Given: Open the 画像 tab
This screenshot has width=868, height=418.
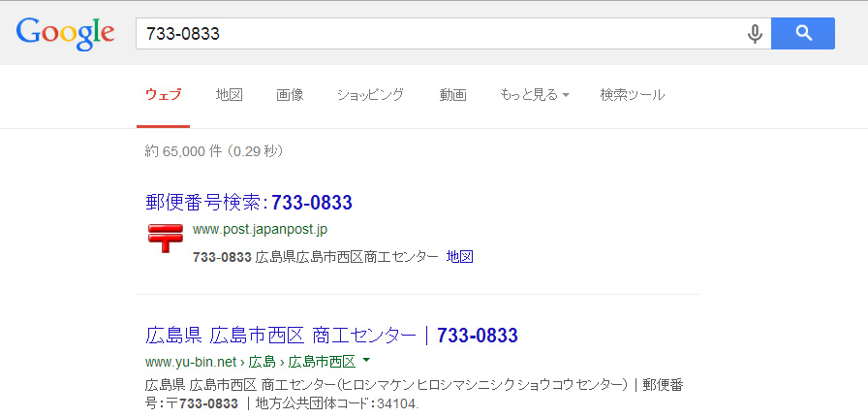Looking at the screenshot, I should [290, 95].
